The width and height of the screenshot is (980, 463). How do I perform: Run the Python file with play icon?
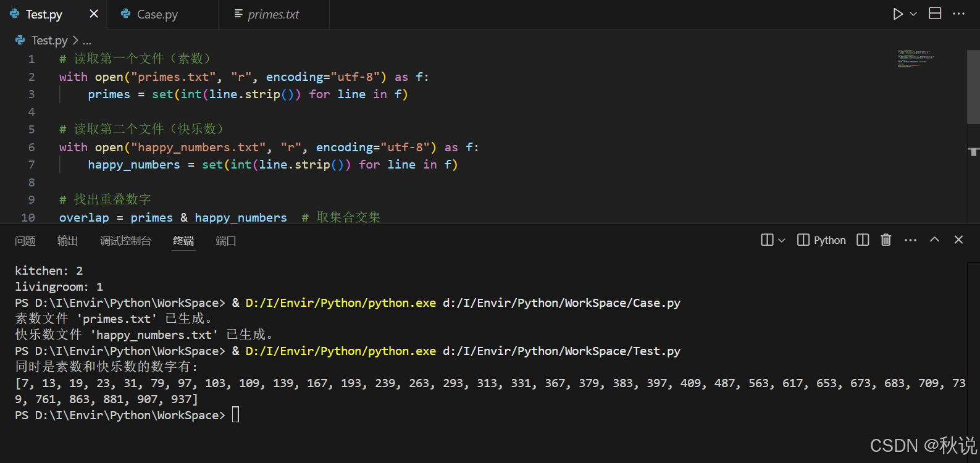click(898, 14)
